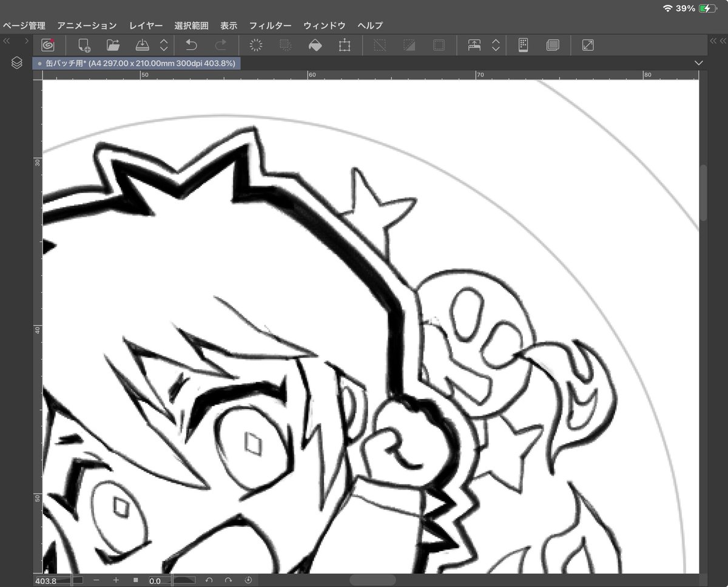The image size is (728, 587).
Task: Rotate canvas right arrow
Action: click(228, 580)
